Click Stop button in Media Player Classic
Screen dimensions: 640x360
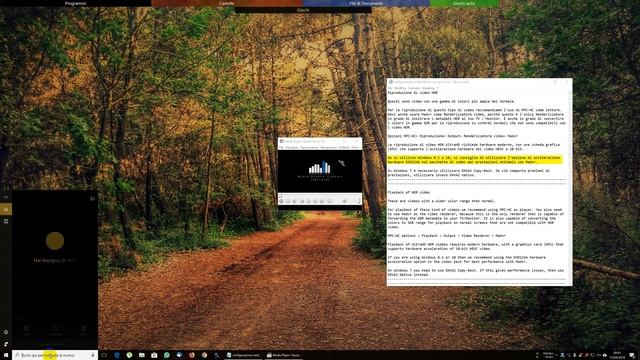click(294, 201)
